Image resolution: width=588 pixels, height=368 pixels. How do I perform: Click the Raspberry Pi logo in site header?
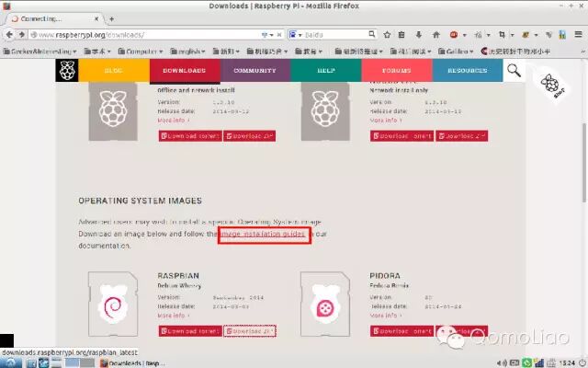click(x=67, y=70)
